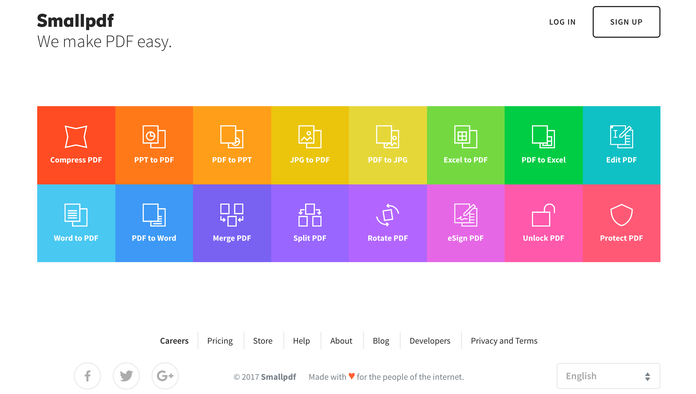The width and height of the screenshot is (696, 394).
Task: Click the SIGN UP button
Action: click(626, 22)
